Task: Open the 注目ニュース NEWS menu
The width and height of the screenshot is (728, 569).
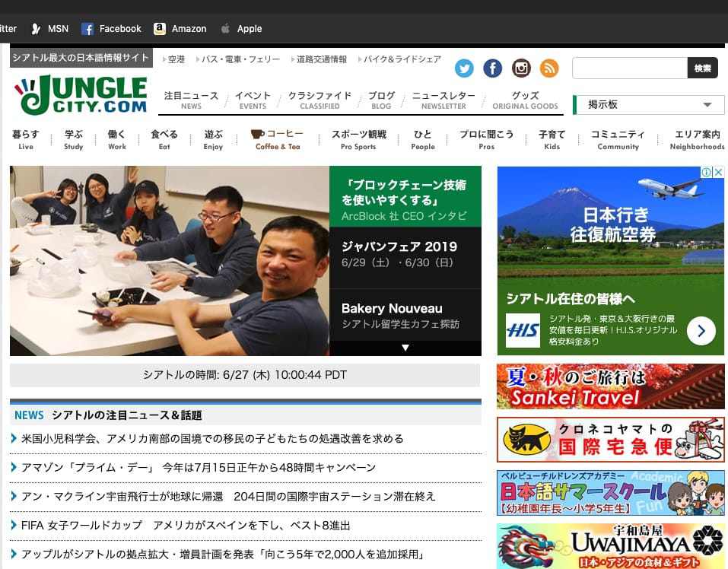Action: pos(191,100)
